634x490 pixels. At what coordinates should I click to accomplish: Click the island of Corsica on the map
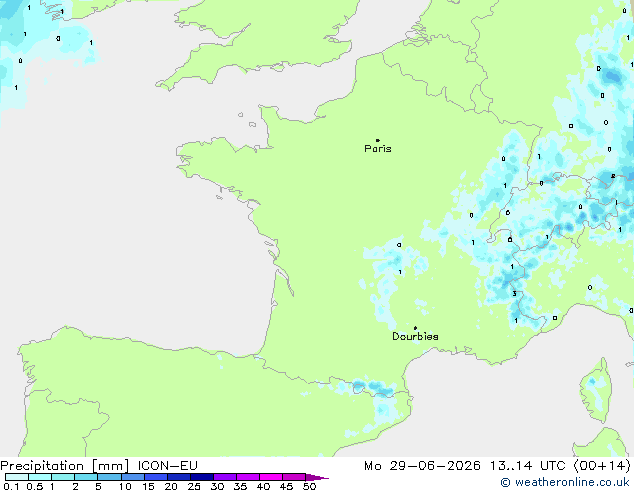[596, 390]
